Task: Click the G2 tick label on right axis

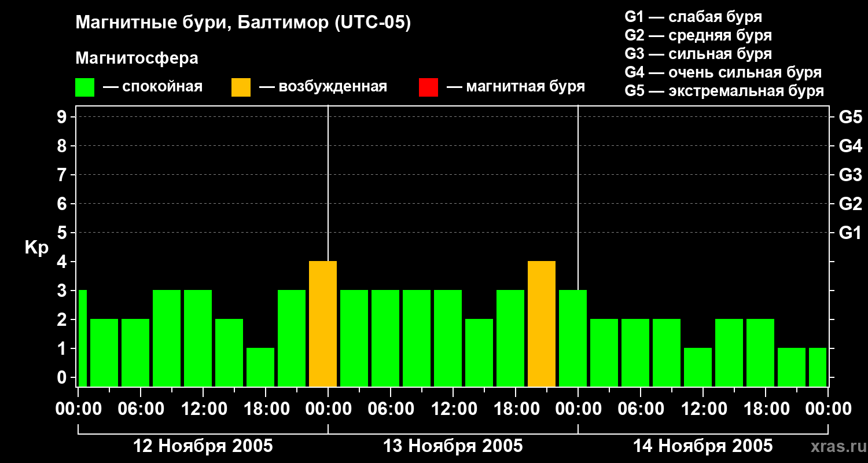Action: [851, 204]
